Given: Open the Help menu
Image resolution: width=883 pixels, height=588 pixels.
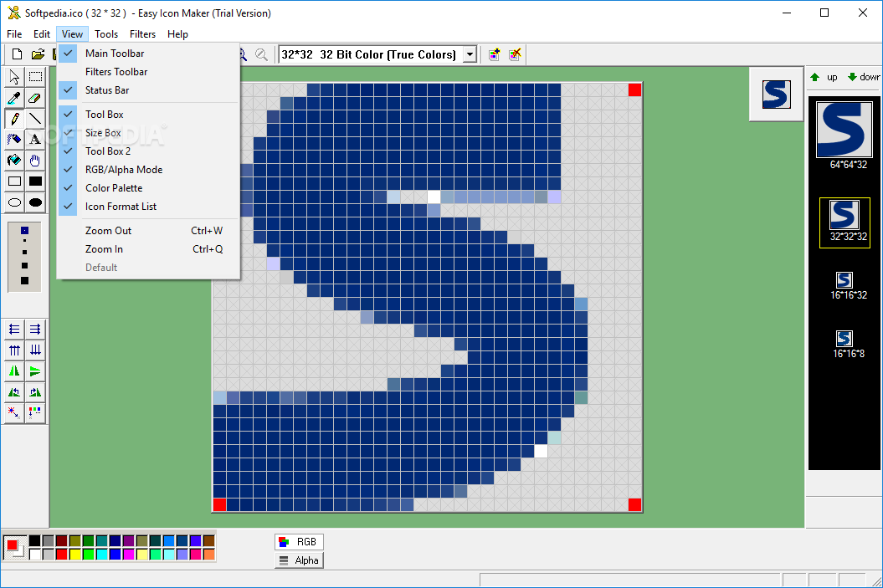Looking at the screenshot, I should coord(177,34).
